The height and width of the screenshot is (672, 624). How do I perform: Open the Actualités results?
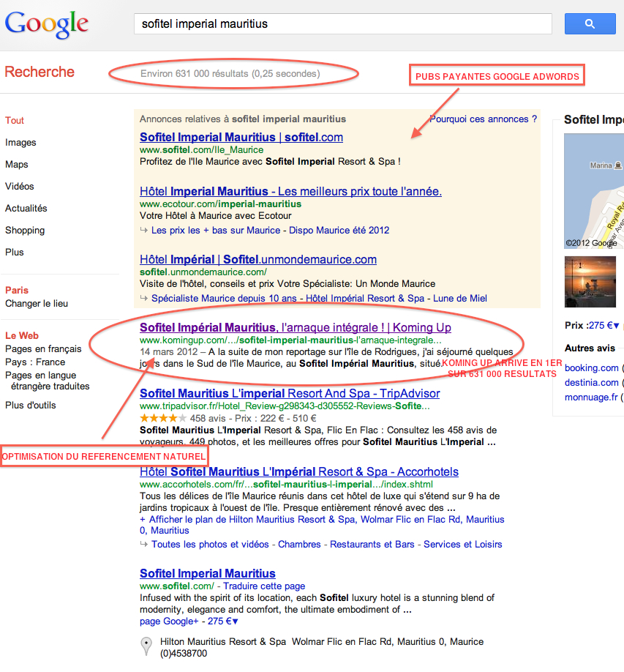[26, 209]
